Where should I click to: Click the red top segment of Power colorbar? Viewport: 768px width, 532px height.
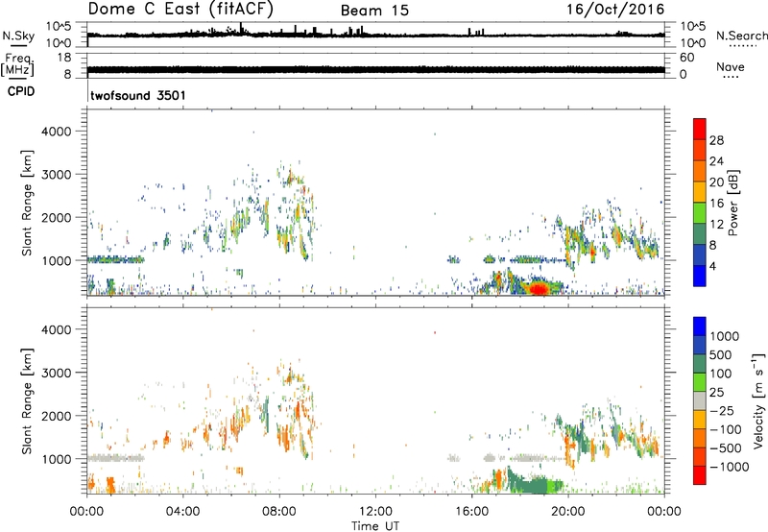pos(700,129)
